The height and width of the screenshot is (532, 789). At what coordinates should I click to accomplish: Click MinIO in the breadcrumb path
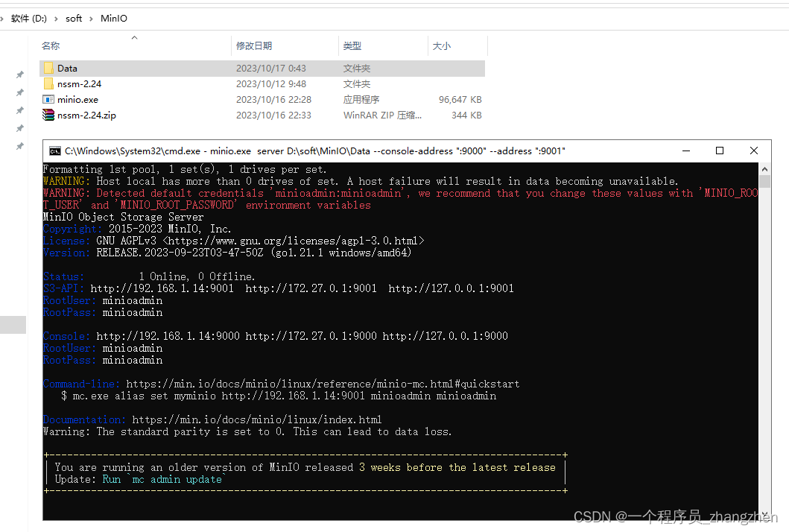click(114, 19)
